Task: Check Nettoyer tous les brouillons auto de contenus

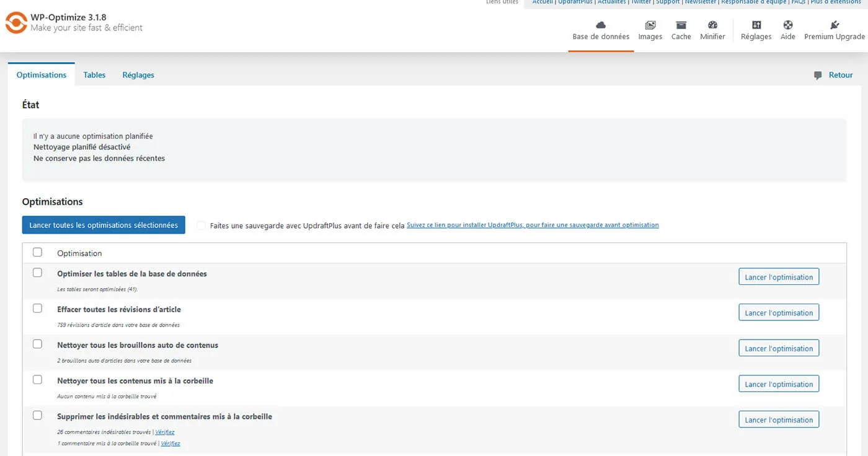Action: 37,344
